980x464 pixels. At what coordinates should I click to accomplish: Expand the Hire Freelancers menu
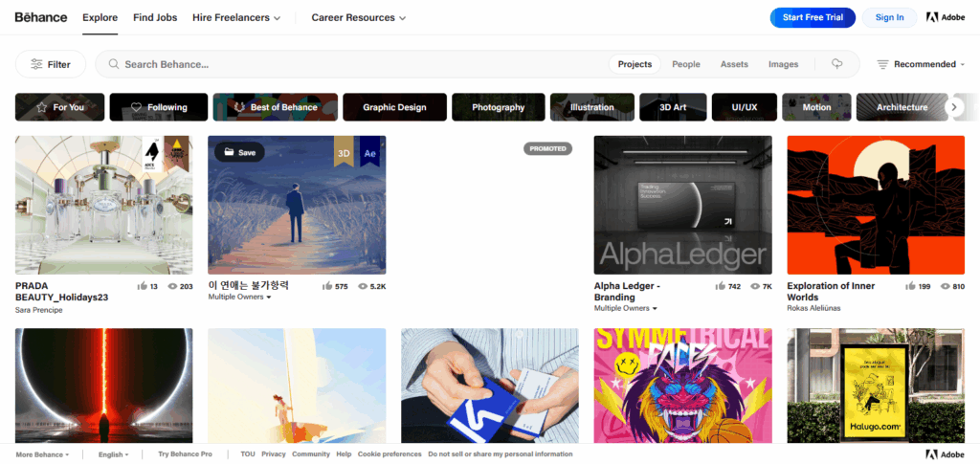point(236,17)
